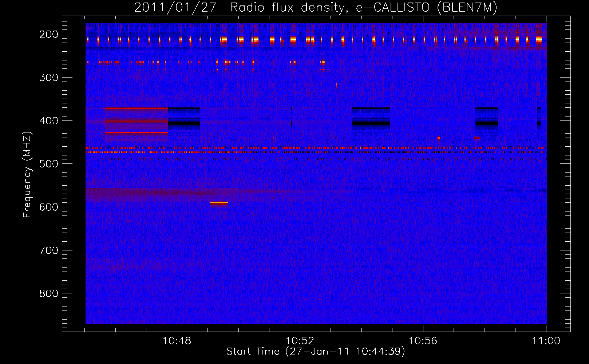Click the 10:52 time tick label
The height and width of the screenshot is (364, 589).
300,341
